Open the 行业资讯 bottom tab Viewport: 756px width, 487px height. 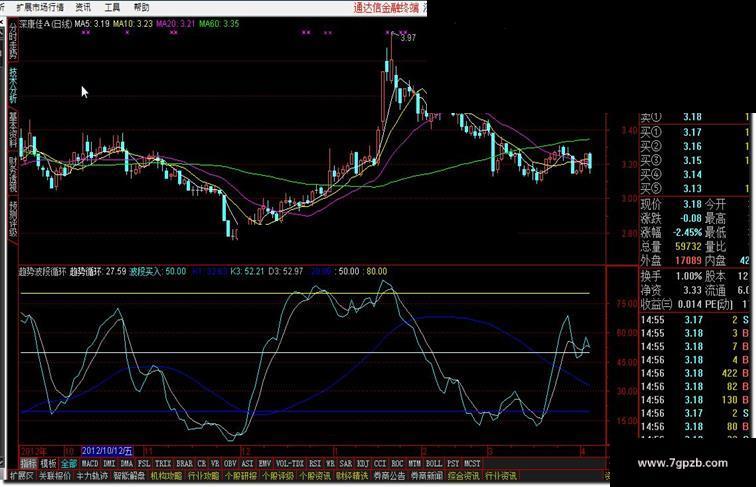500,476
